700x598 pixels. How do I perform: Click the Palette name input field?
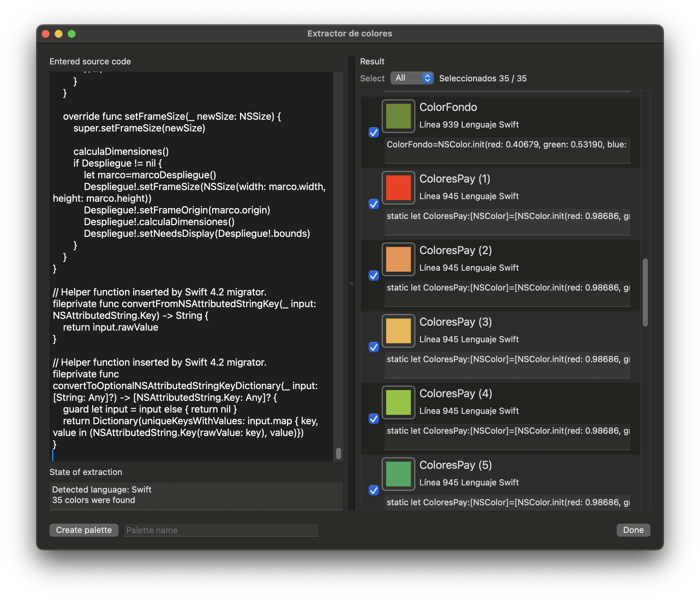click(x=221, y=530)
